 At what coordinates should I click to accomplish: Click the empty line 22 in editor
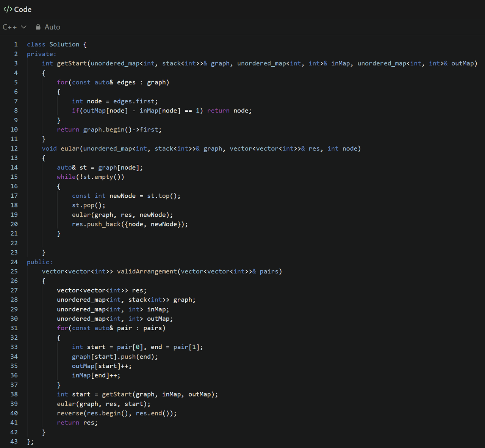tap(152, 243)
